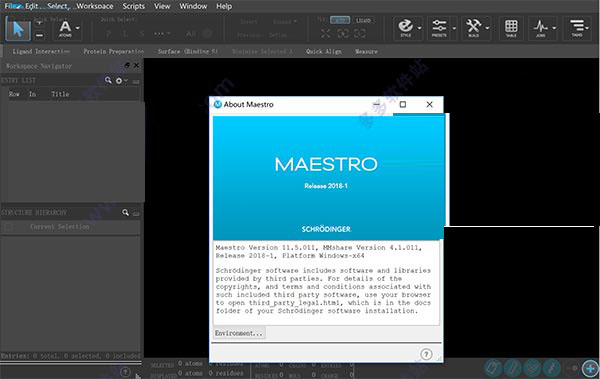Open the project Table icon

tap(511, 28)
